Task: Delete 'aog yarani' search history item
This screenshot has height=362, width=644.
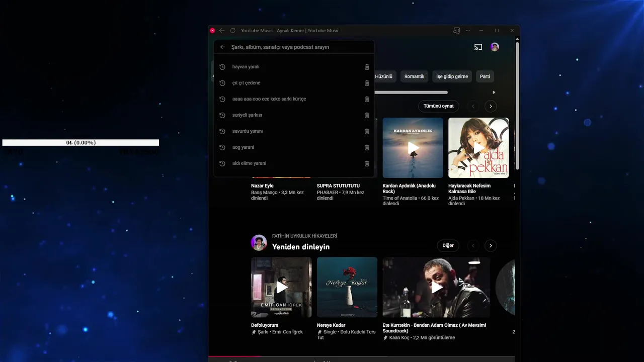Action: tap(367, 147)
